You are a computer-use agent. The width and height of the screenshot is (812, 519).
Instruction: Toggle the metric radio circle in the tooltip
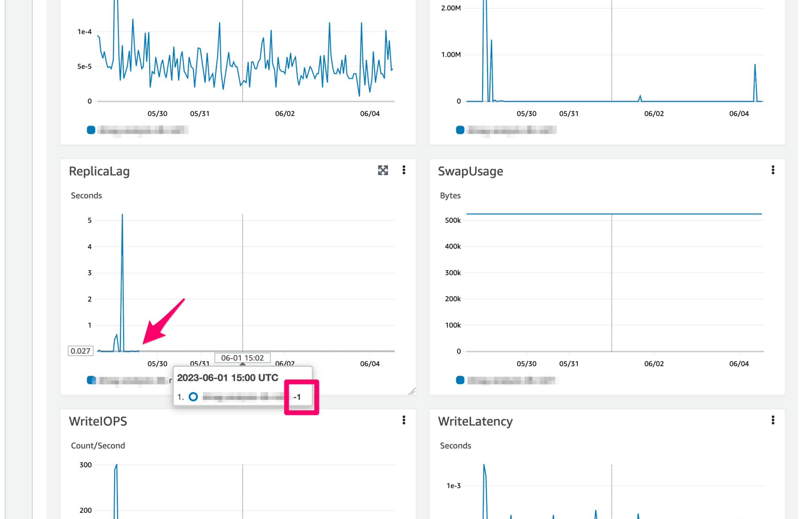193,397
